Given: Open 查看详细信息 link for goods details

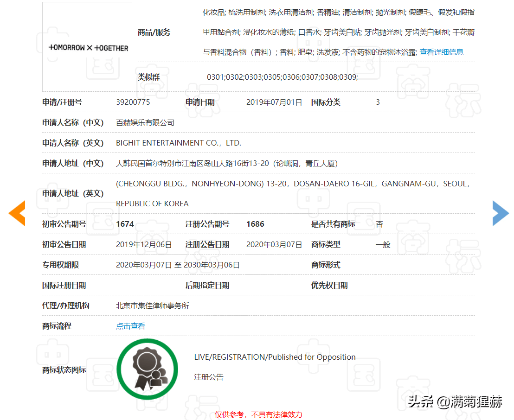Looking at the screenshot, I should click(441, 52).
